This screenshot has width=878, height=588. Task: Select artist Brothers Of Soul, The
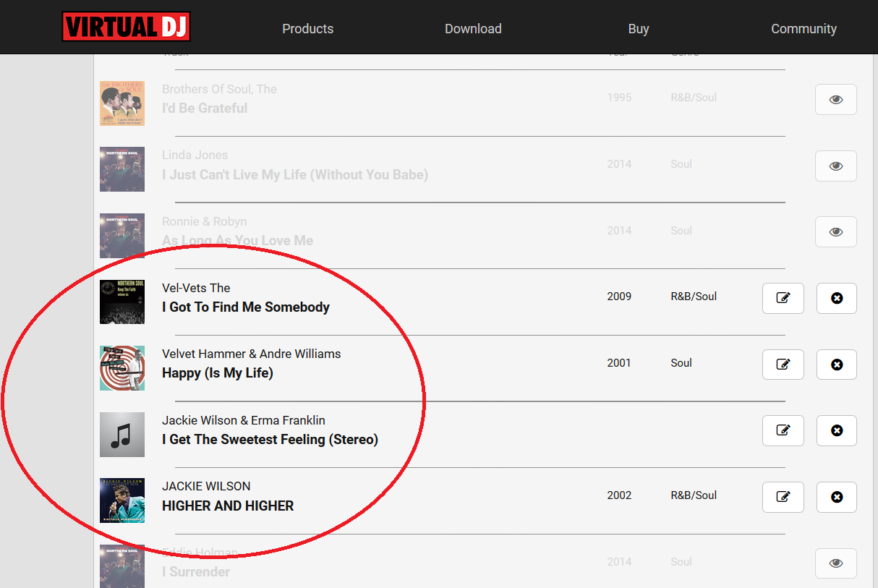pyautogui.click(x=219, y=89)
